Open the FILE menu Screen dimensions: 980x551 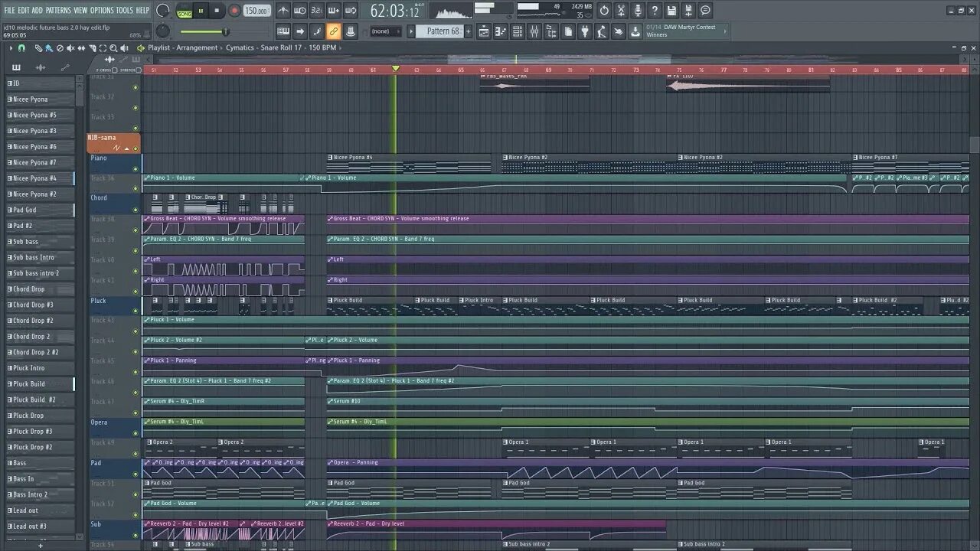click(10, 10)
